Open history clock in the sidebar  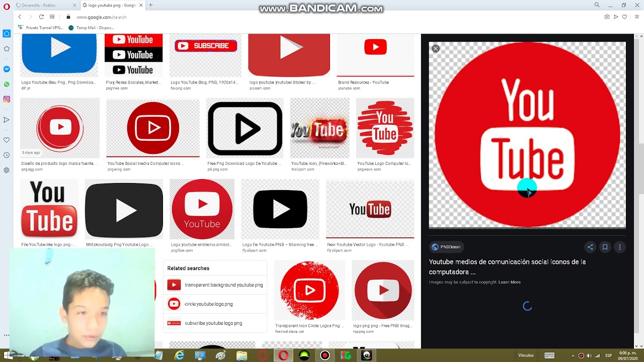tap(7, 155)
